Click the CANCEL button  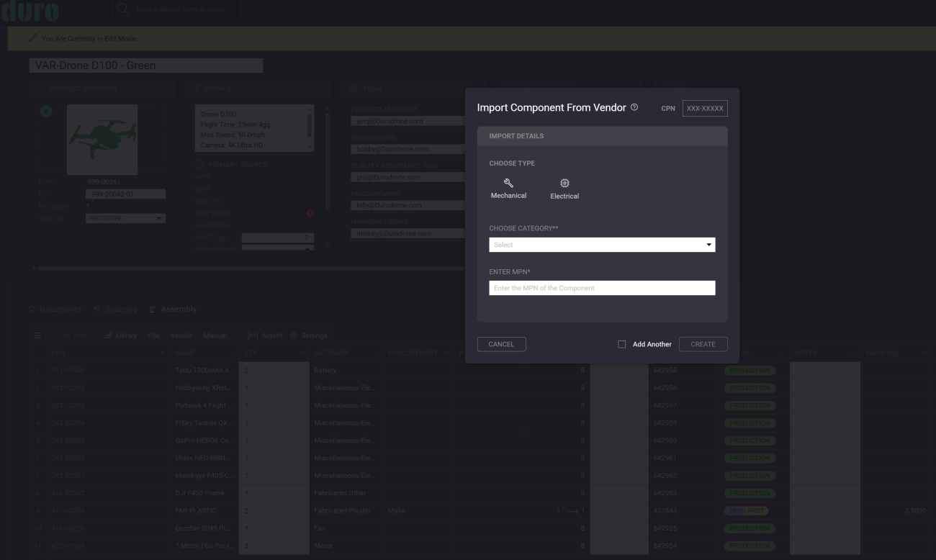502,344
